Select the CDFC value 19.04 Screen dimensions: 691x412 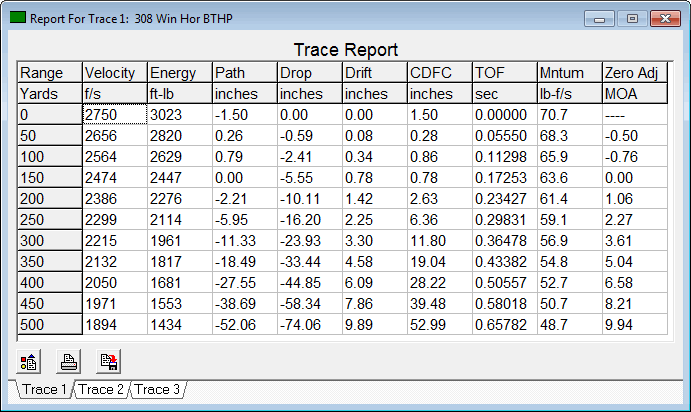tap(440, 262)
